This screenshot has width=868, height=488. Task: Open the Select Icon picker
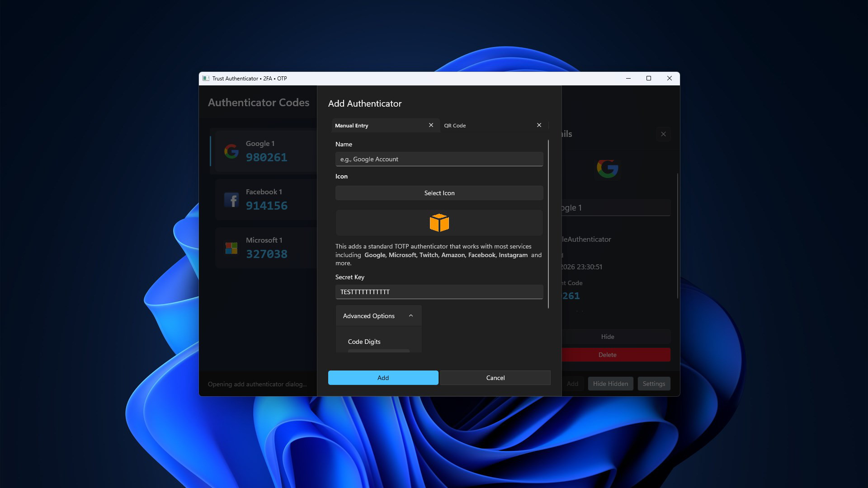tap(439, 193)
